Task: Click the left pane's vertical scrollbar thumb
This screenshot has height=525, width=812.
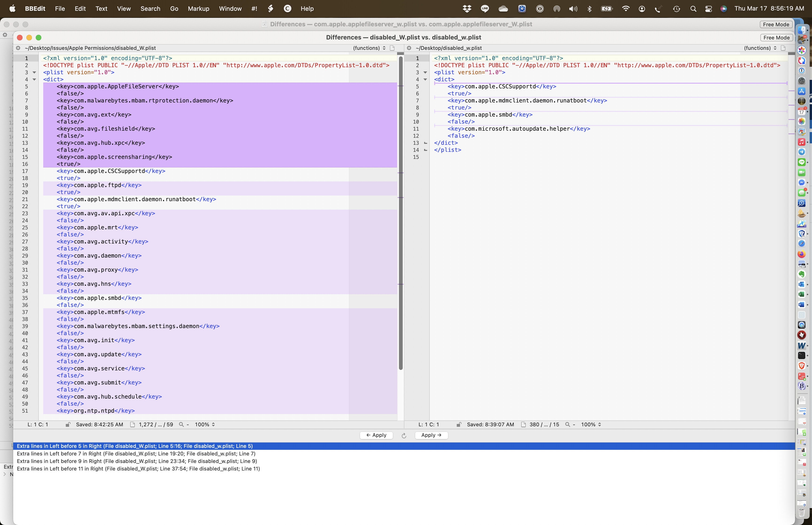Action: 401,213
